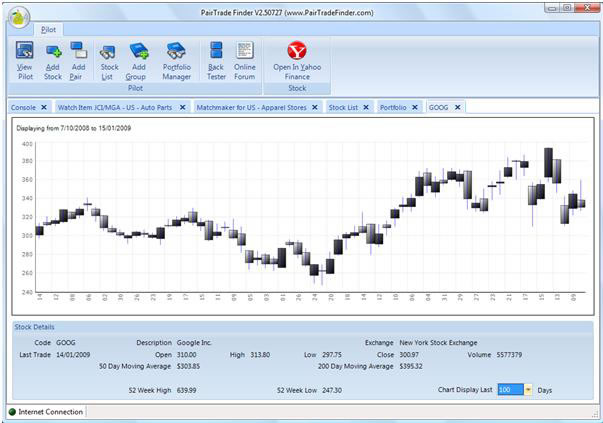603x423 pixels.
Task: Click the 52 Week High 639.99
Action: (x=187, y=390)
